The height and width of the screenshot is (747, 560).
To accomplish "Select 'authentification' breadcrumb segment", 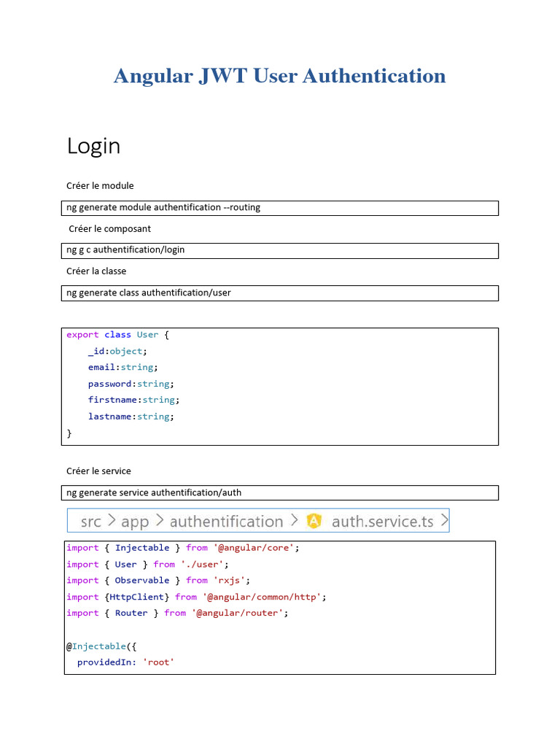I will [227, 521].
